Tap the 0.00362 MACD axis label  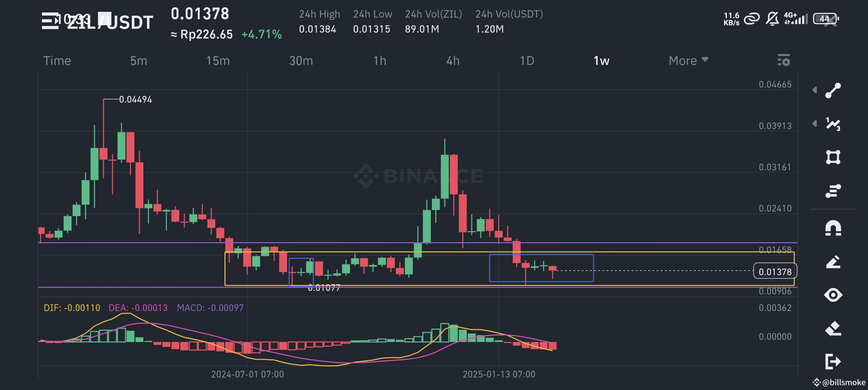[775, 308]
